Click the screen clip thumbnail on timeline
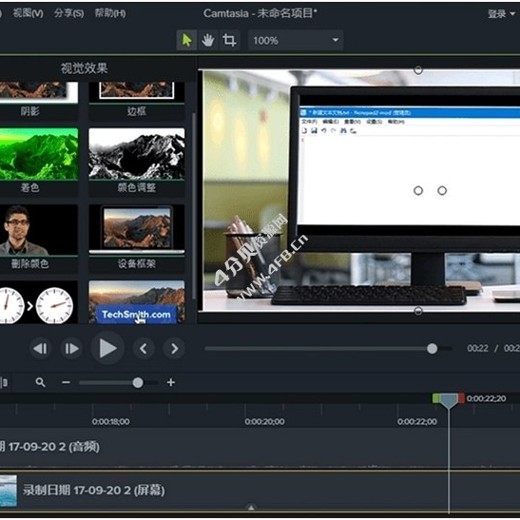The height and width of the screenshot is (520, 520). click(x=8, y=491)
